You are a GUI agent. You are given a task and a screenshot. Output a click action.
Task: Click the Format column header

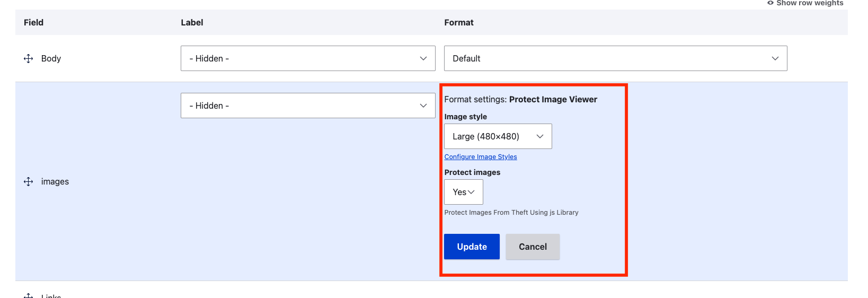[x=458, y=22]
